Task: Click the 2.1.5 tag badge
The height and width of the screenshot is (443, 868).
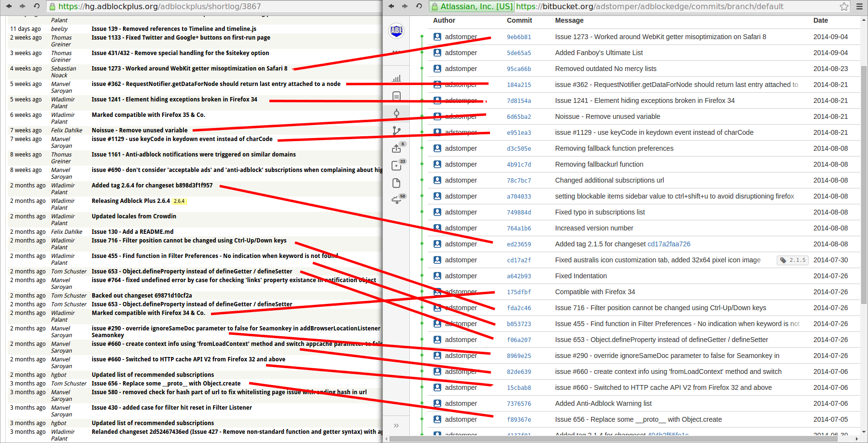Action: 792,260
